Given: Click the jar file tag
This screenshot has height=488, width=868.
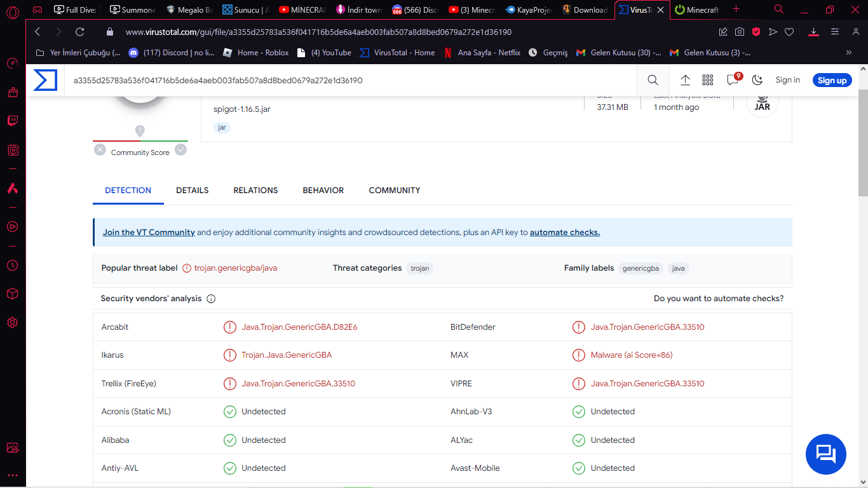Looking at the screenshot, I should (222, 127).
